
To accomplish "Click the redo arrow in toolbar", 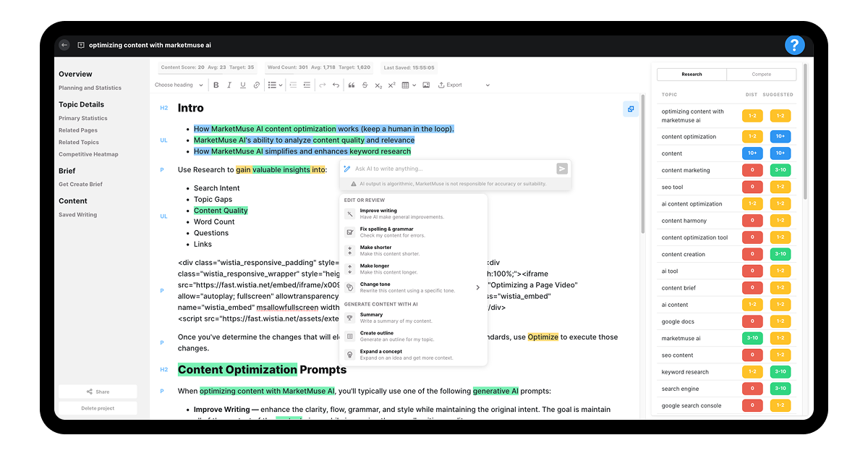I will [x=323, y=85].
